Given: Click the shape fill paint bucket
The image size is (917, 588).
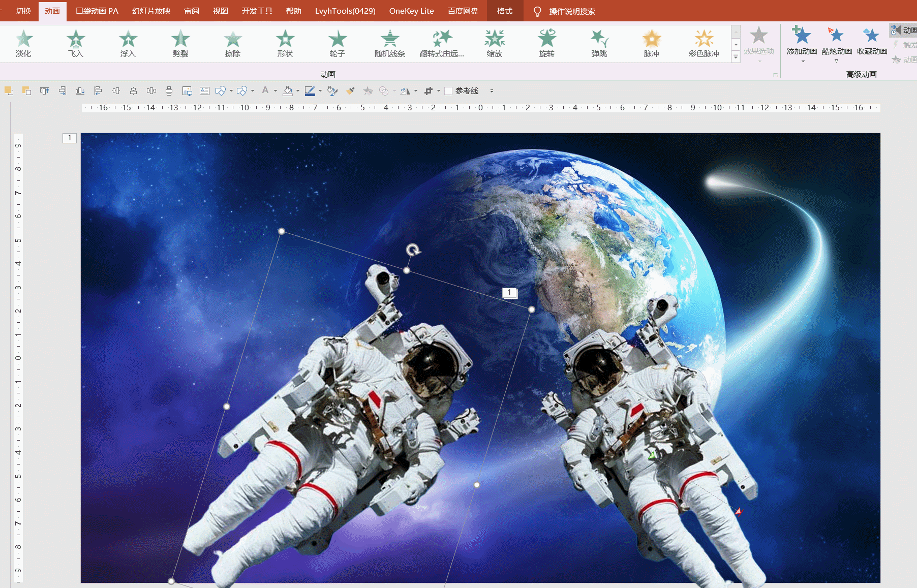Looking at the screenshot, I should click(x=288, y=91).
